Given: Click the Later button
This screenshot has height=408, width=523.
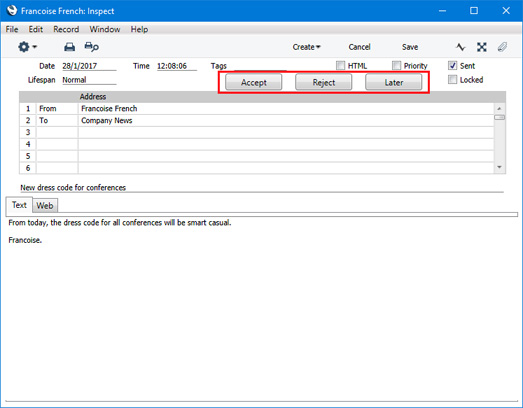Looking at the screenshot, I should click(x=394, y=82).
